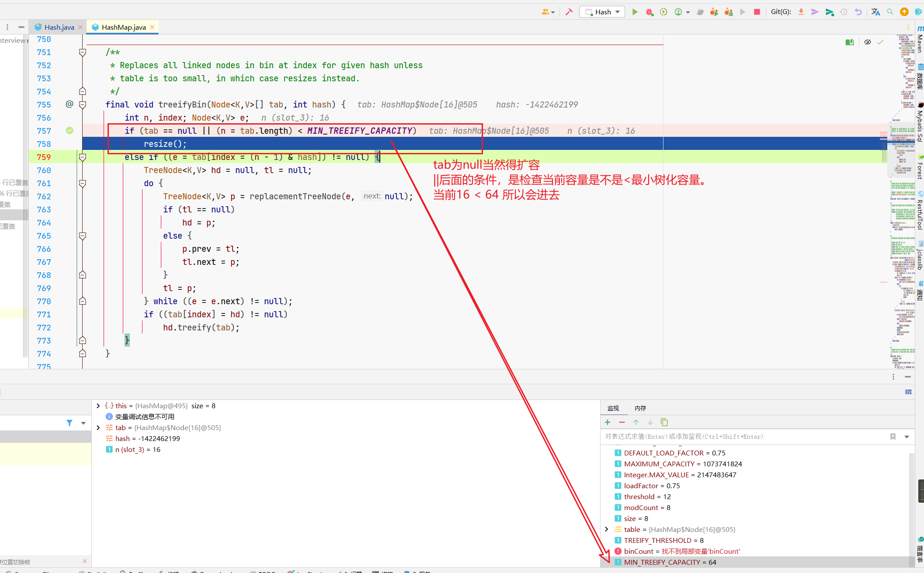Close the Hash.java tab
This screenshot has height=573, width=924.
(80, 27)
